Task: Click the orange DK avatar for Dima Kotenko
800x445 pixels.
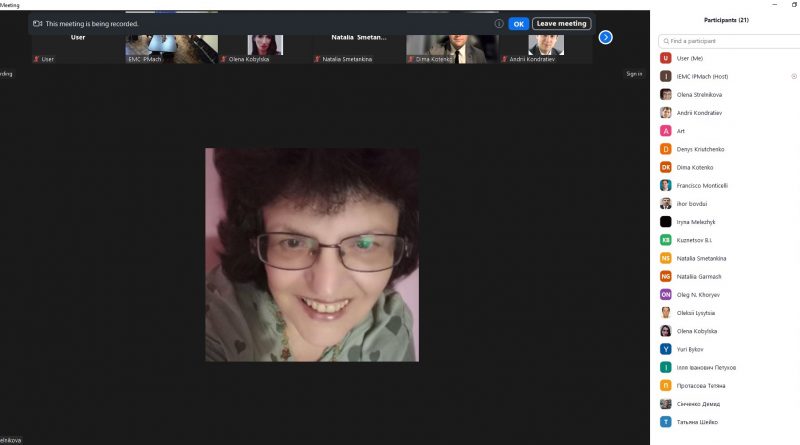Action: [x=666, y=167]
